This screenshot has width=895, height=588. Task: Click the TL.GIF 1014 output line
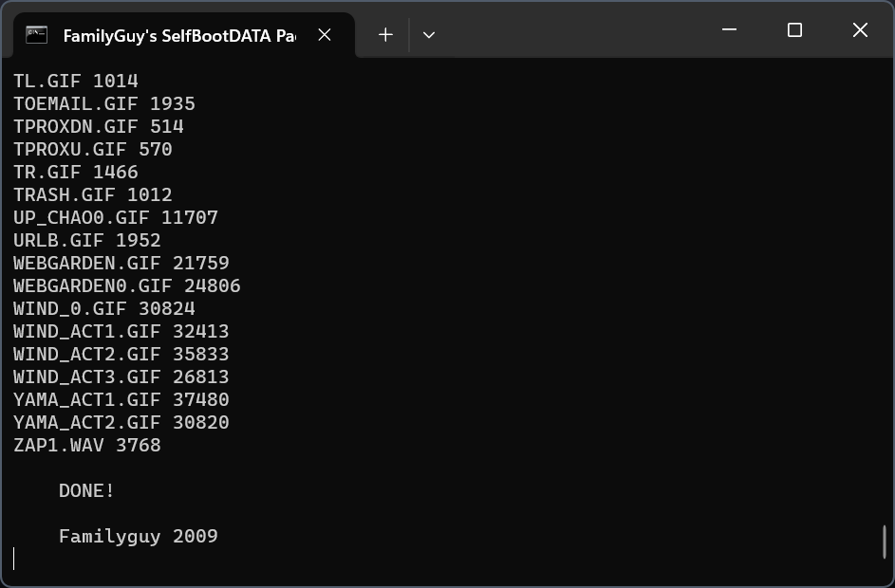(75, 81)
